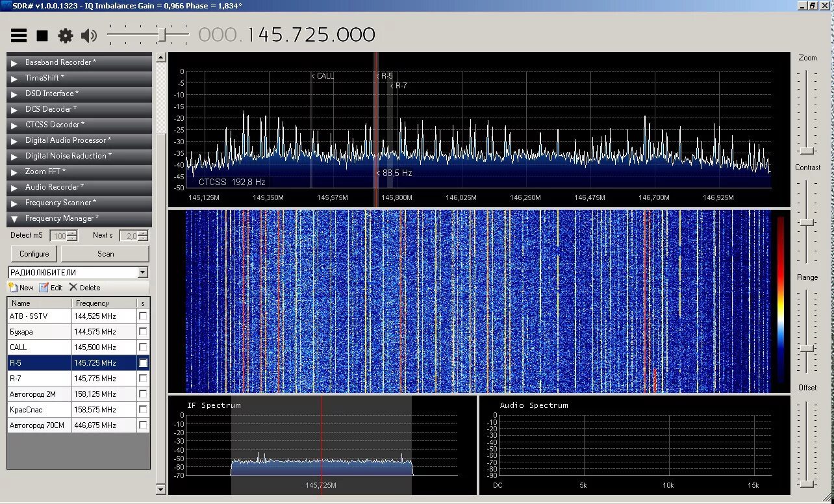Viewport: 834px width, 504px height.
Task: Click the volume slider at the top
Action: coord(148,34)
